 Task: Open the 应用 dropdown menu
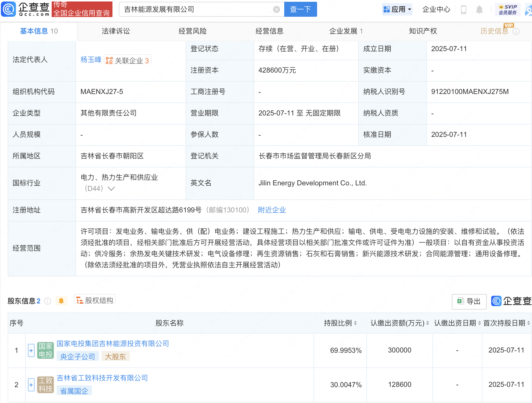coord(398,10)
